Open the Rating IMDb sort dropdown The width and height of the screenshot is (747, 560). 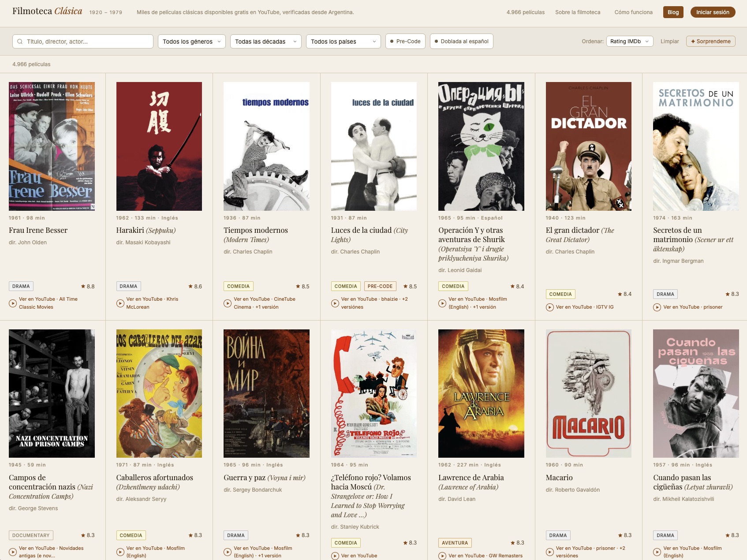(x=630, y=41)
